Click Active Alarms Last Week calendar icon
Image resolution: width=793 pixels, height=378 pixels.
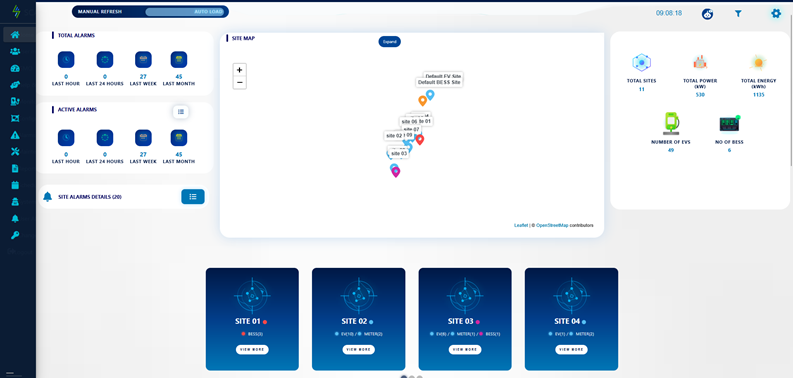pyautogui.click(x=143, y=138)
